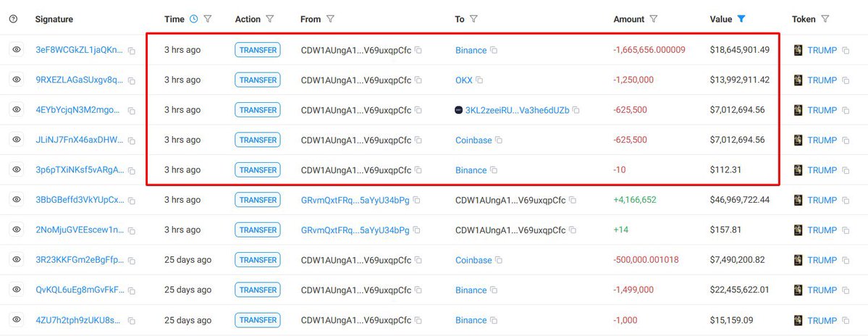The height and width of the screenshot is (336, 868).
Task: Click TRANSFER tag in the $157.81 row
Action: point(258,230)
